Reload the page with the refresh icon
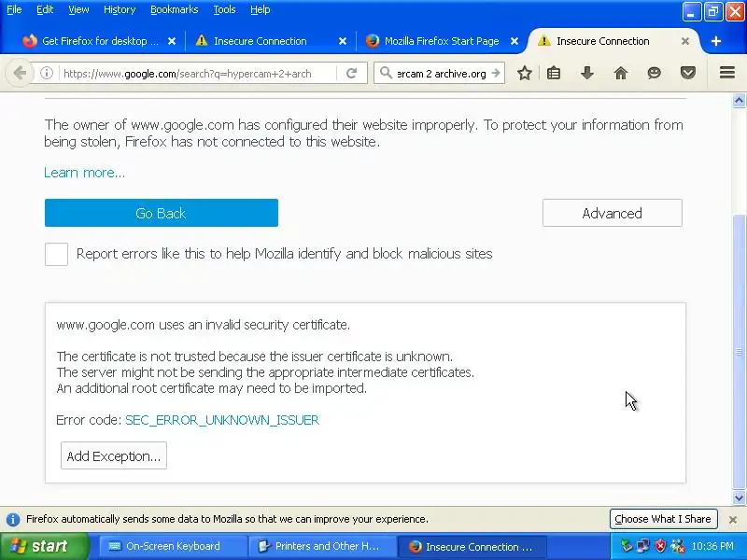Image resolution: width=747 pixels, height=560 pixels. click(352, 74)
